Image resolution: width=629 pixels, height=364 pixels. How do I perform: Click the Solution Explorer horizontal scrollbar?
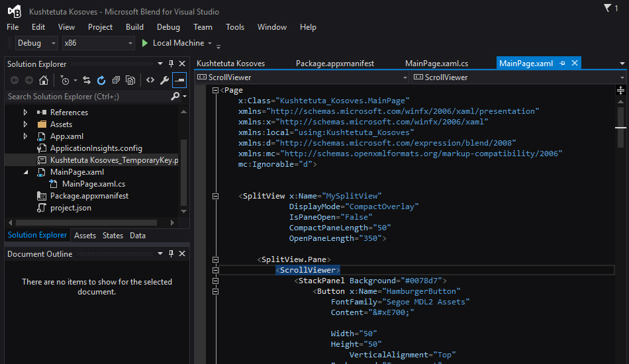[x=86, y=222]
